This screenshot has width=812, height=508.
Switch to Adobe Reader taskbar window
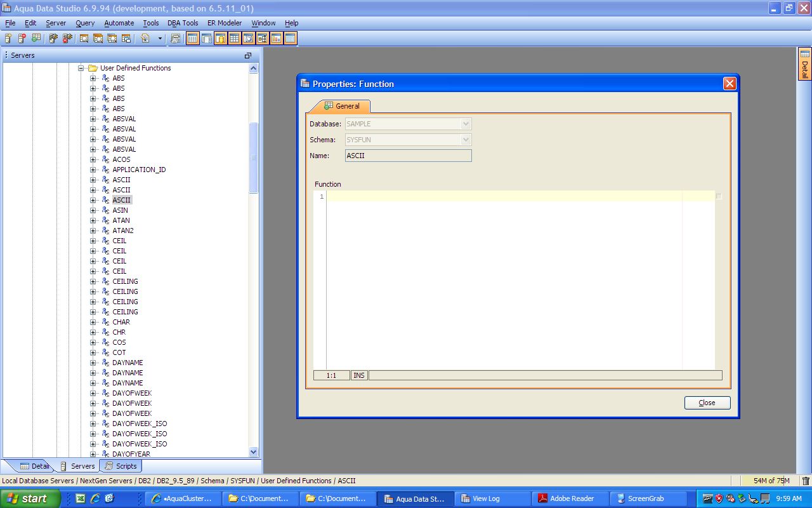570,498
